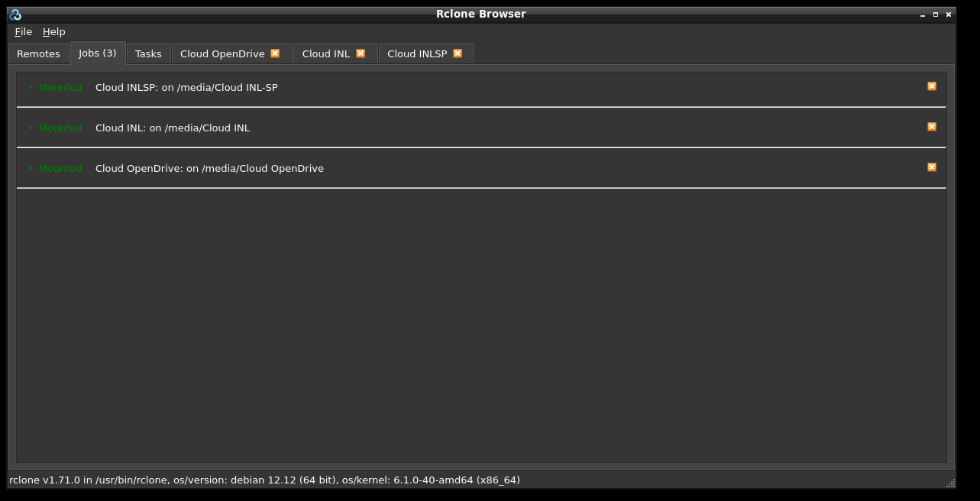
Task: Unmount the Cloud INL job with its cancel icon
Action: point(932,127)
